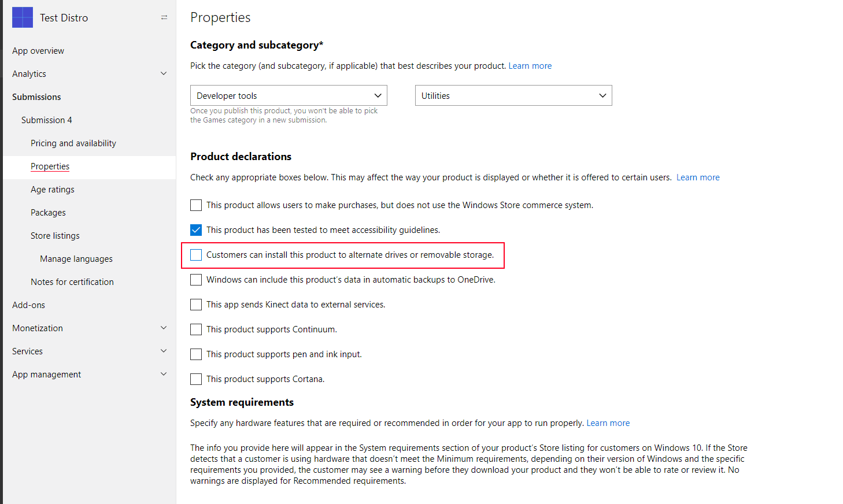
Task: Check the pen and ink input checkbox
Action: click(x=196, y=354)
